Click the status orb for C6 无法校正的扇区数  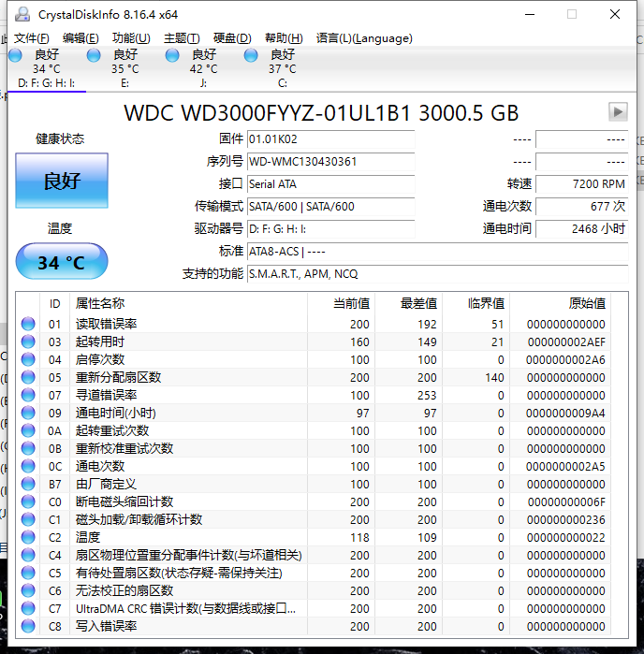[28, 590]
